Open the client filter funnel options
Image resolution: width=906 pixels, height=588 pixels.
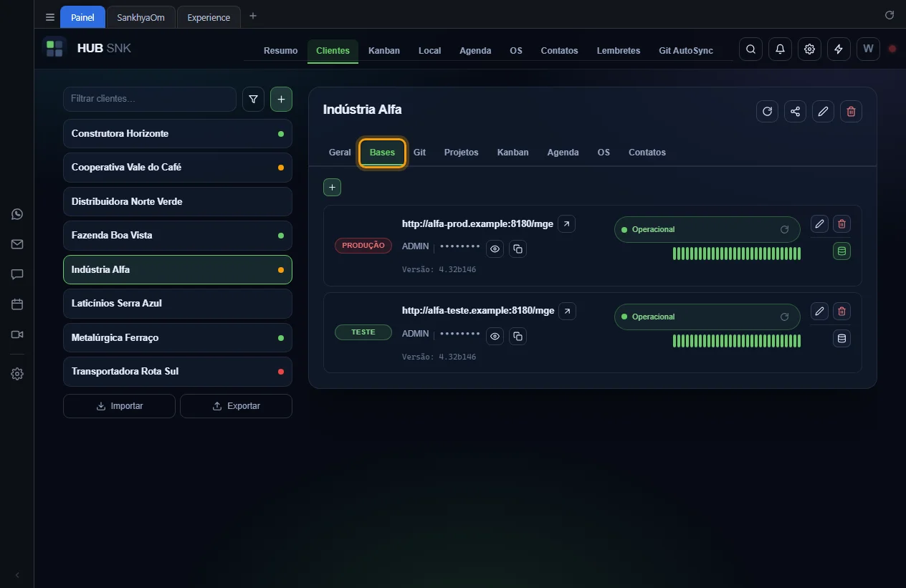click(253, 100)
